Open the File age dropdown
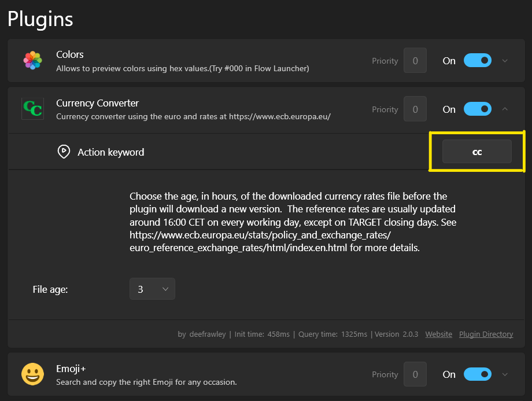This screenshot has height=401, width=532. 152,289
